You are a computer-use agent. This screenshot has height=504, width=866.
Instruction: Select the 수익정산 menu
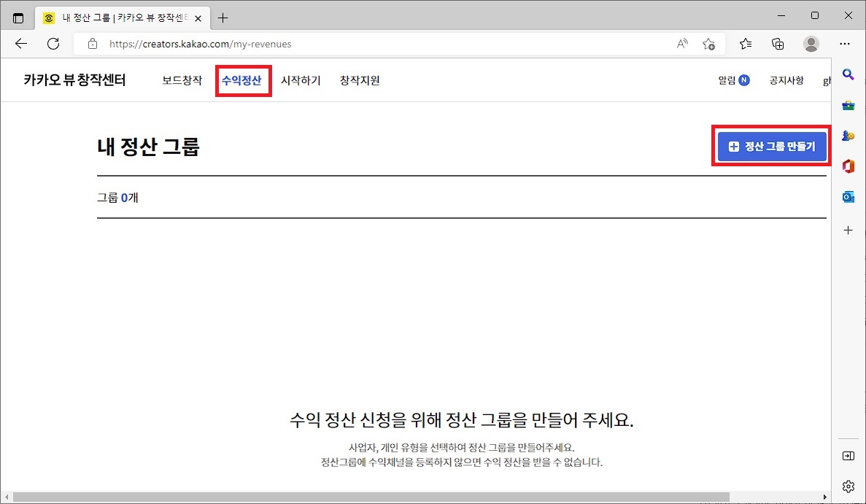241,80
